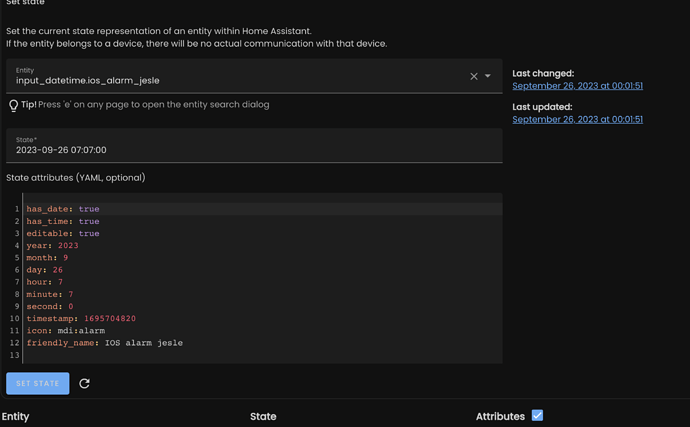Place cursor on the timestamp attribute line

pyautogui.click(x=81, y=319)
